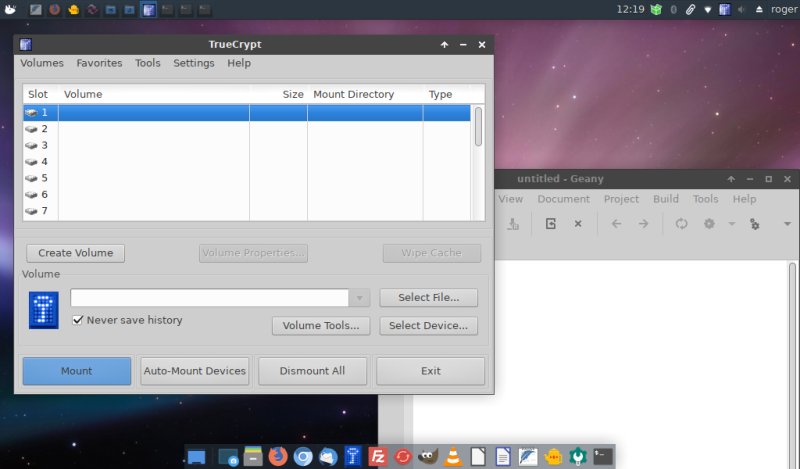The width and height of the screenshot is (800, 469).
Task: Click Geany compile gear icon
Action: (x=709, y=224)
